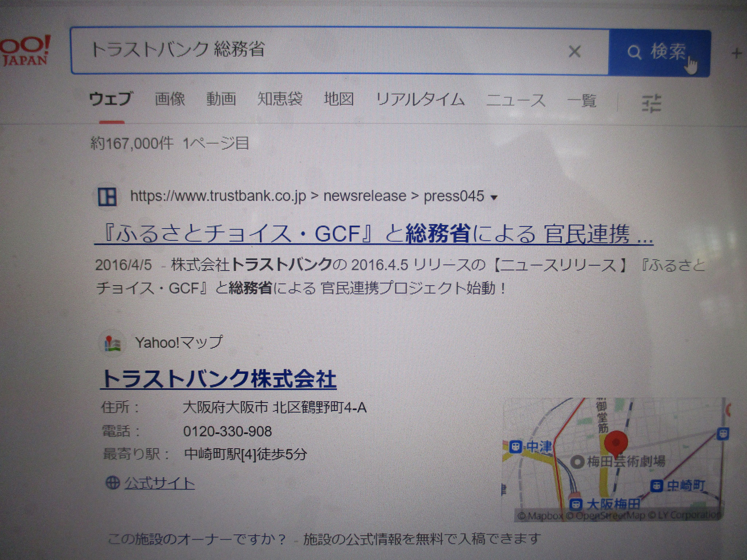The image size is (747, 560).
Task: Click the address 大阪府大阪市 北区鶴野町4-A
Action: tap(275, 407)
